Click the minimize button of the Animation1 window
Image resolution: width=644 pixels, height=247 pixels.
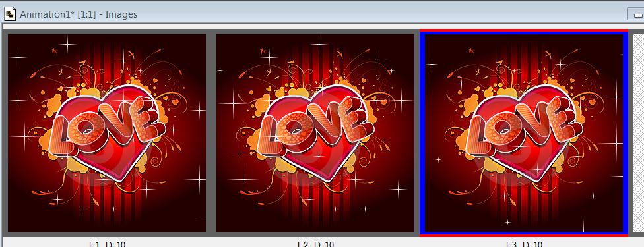click(636, 14)
